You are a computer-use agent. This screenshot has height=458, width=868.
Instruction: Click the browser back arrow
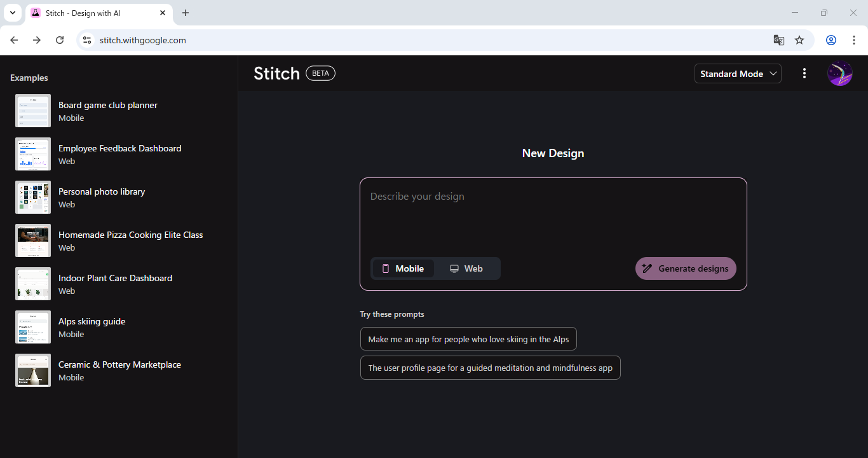click(14, 40)
